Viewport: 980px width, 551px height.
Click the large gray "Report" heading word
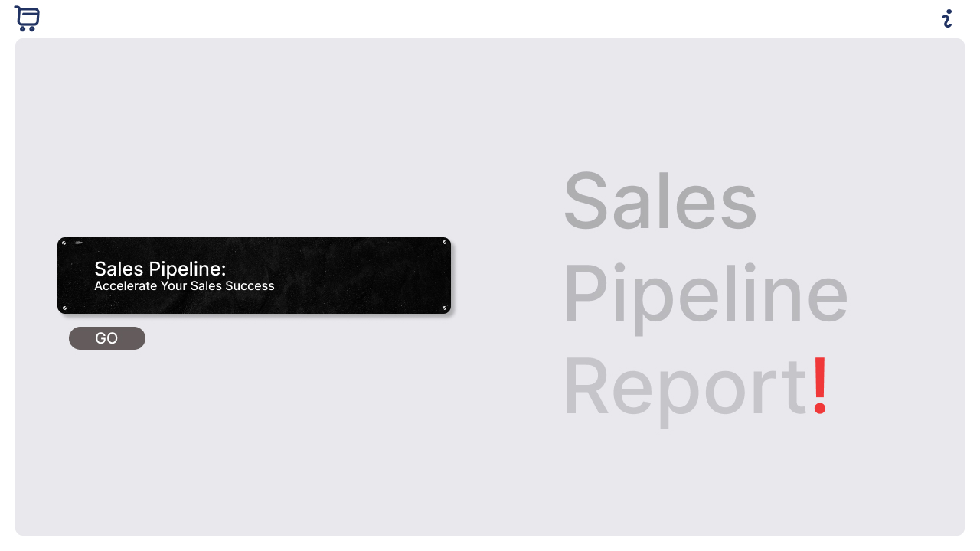[685, 386]
